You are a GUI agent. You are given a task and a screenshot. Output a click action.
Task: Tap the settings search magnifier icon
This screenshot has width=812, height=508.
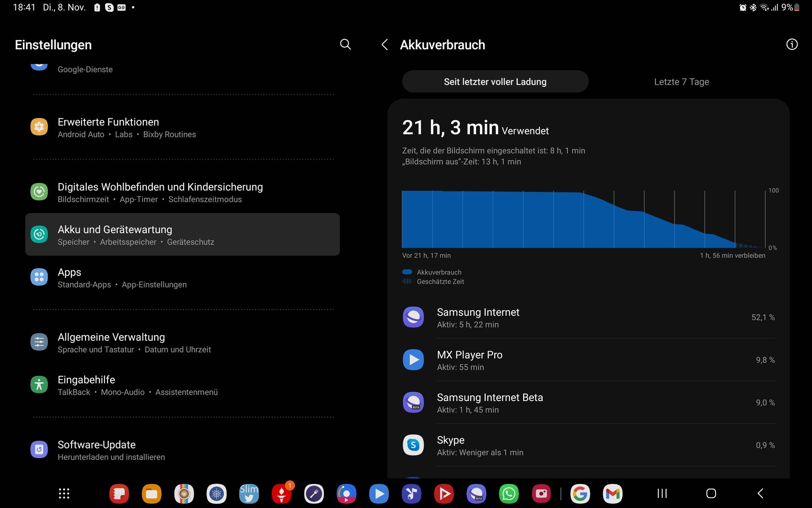click(345, 44)
